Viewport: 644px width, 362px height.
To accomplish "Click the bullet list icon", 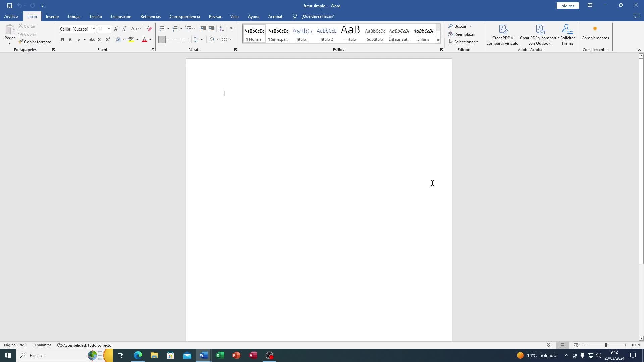I will [x=162, y=29].
